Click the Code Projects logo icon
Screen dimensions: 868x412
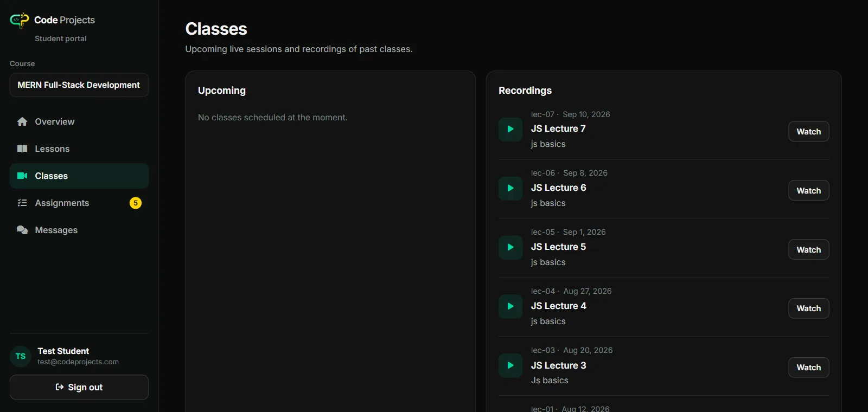(x=20, y=21)
